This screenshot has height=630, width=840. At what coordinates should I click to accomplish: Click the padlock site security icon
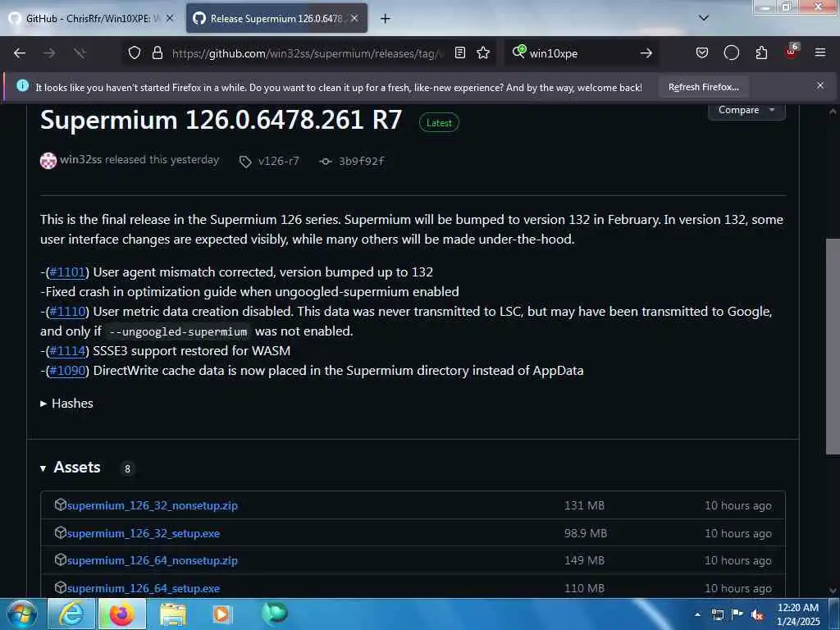coord(157,53)
